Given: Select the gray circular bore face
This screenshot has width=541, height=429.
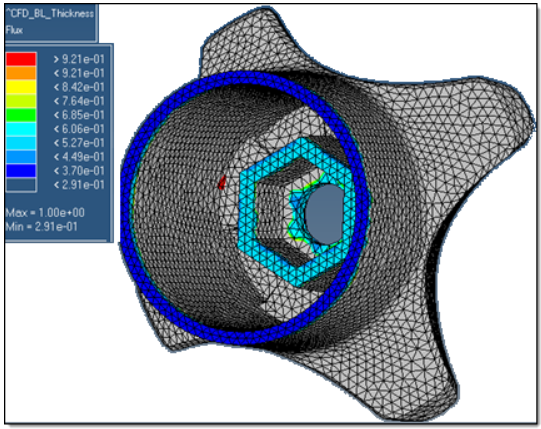Looking at the screenshot, I should click(323, 214).
